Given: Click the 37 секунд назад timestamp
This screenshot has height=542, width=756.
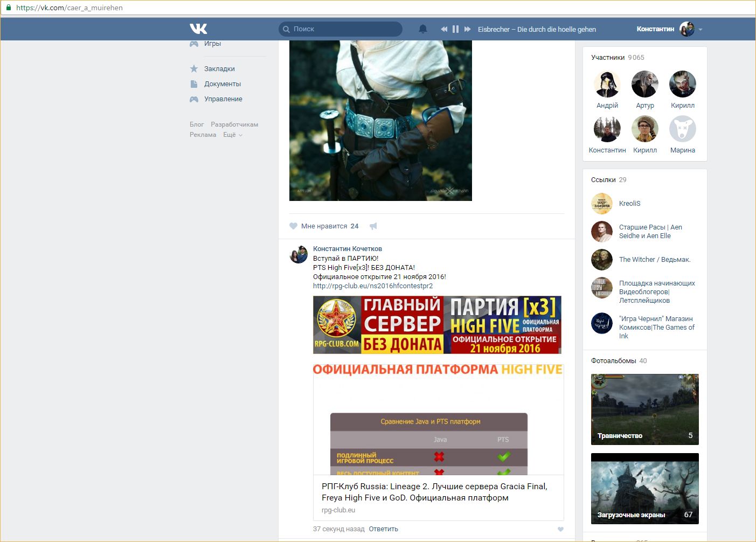Looking at the screenshot, I should coord(338,529).
